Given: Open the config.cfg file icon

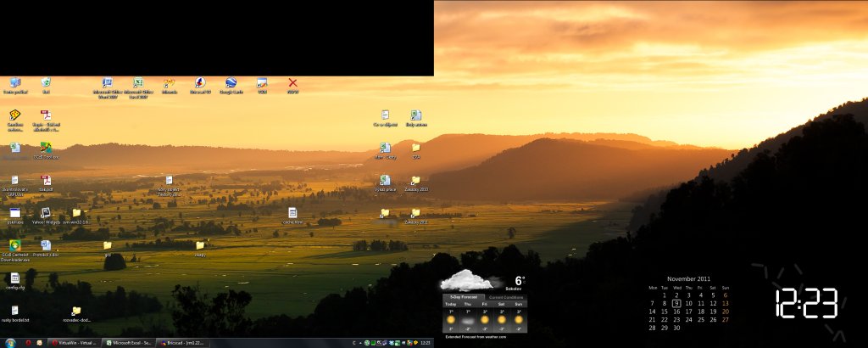Looking at the screenshot, I should point(15,280).
